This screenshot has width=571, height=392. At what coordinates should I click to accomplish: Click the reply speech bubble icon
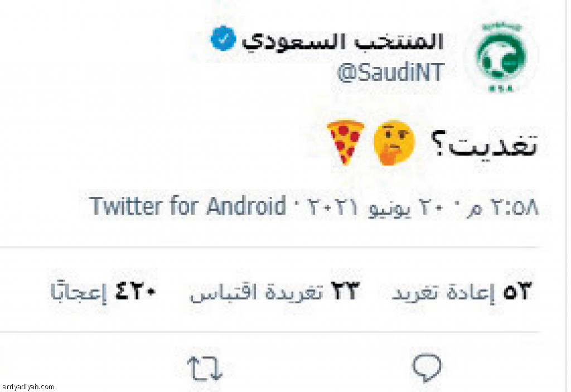point(427,367)
